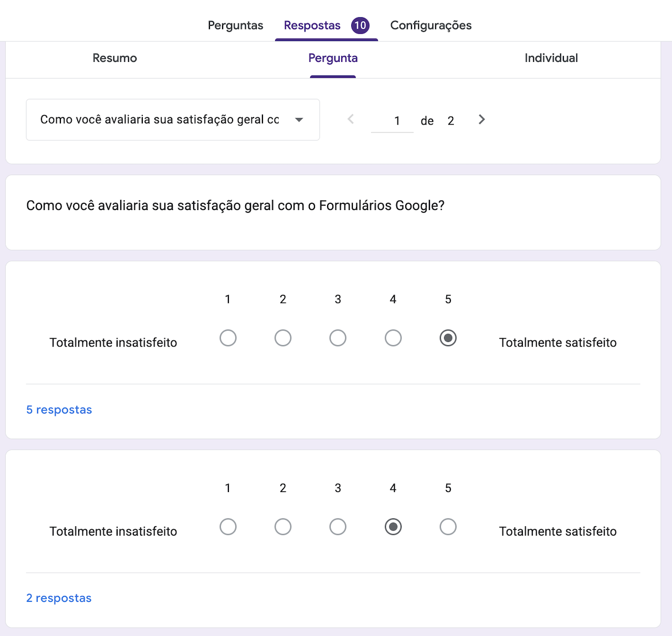Click the responses count badge showing 10
672x636 pixels.
point(360,25)
